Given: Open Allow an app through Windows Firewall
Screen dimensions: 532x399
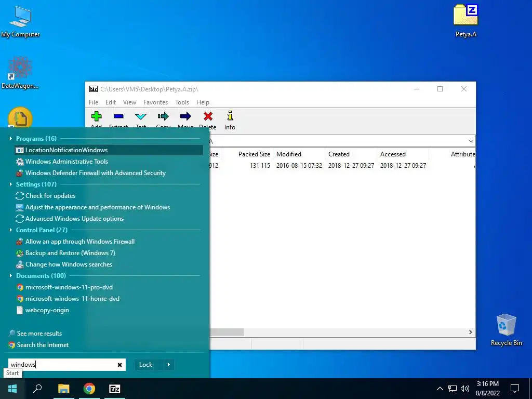Looking at the screenshot, I should coord(109,242).
